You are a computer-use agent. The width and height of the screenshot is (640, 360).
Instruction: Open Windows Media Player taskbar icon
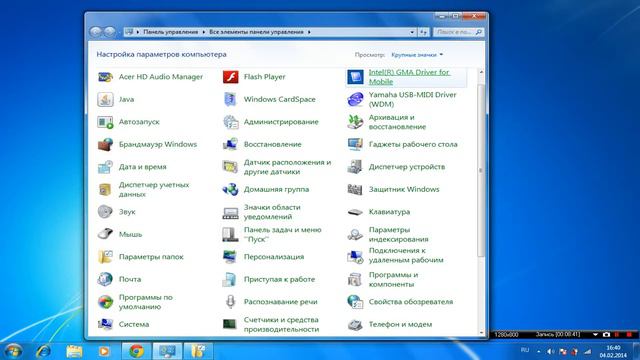point(104,351)
